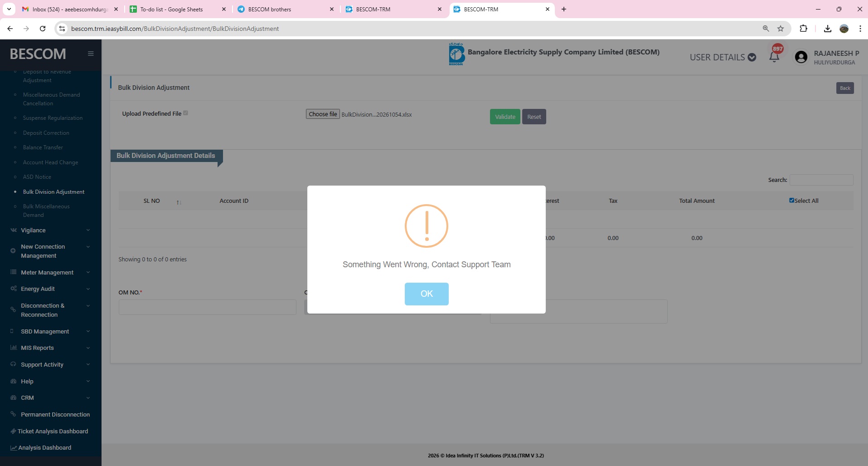Expand Disconnection & Reconnection chevron

coord(88,306)
